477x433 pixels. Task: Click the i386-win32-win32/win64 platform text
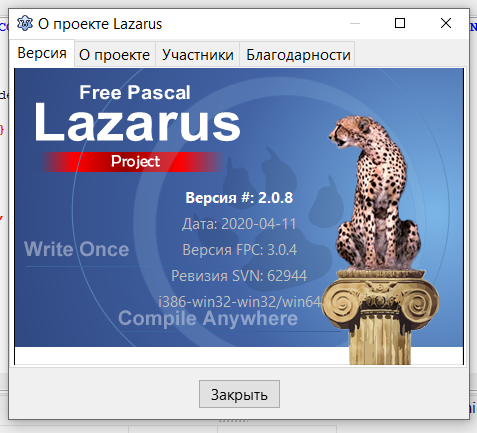pos(239,302)
